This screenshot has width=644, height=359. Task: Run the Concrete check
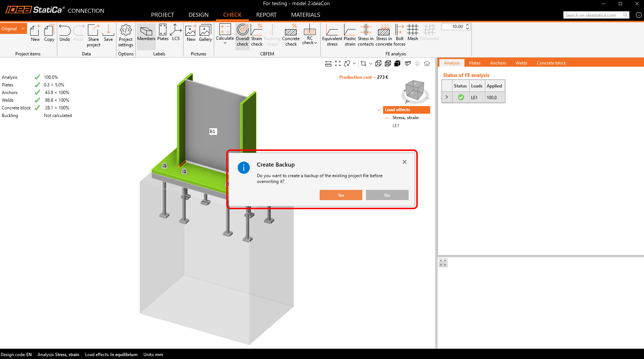tap(291, 35)
